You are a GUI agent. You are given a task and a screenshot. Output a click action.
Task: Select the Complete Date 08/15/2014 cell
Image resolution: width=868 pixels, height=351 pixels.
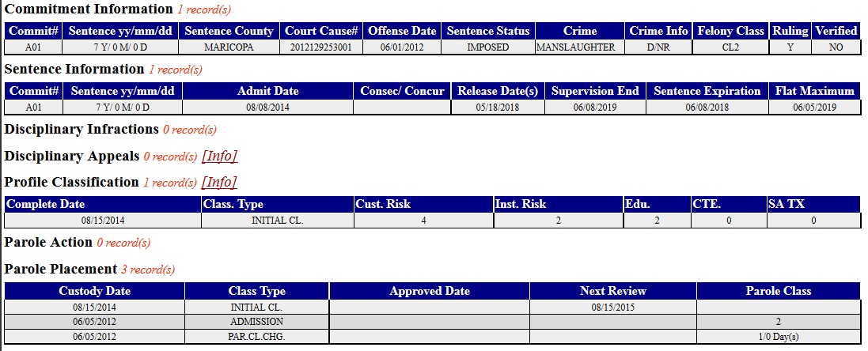click(103, 221)
